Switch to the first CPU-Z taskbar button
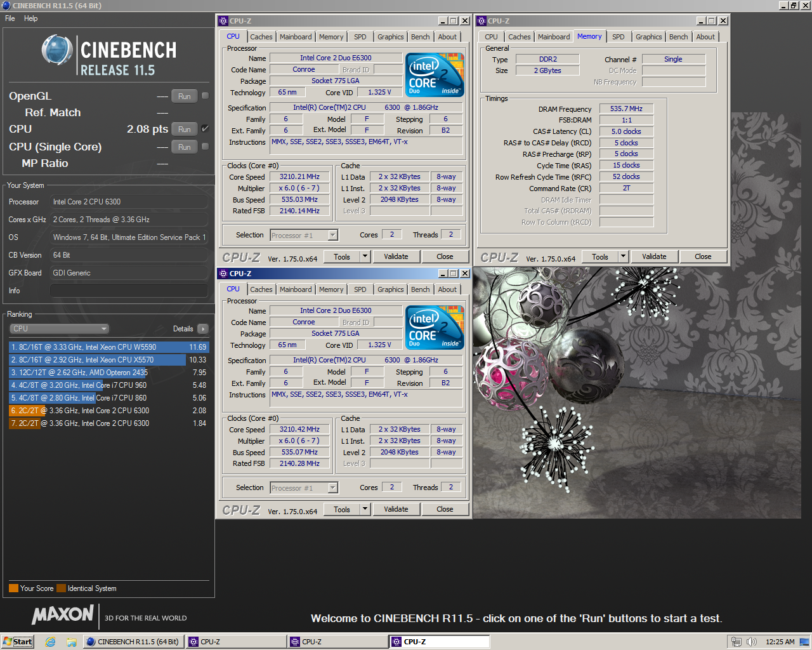Screen dimensions: 812x650 pyautogui.click(x=236, y=642)
